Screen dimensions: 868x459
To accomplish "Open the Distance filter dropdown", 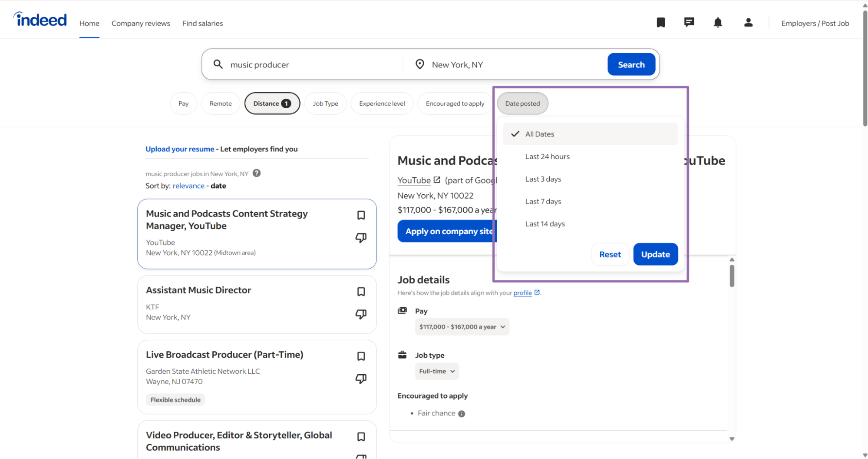I will (x=272, y=103).
